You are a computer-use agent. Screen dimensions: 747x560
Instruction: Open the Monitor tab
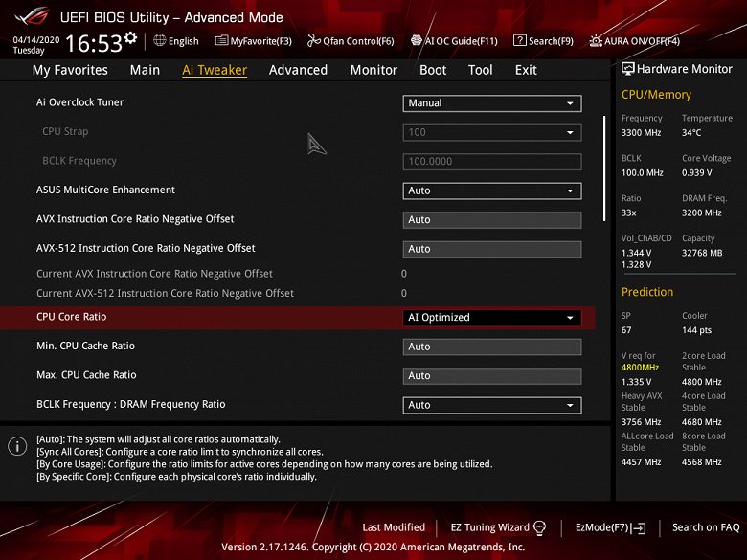pyautogui.click(x=373, y=70)
